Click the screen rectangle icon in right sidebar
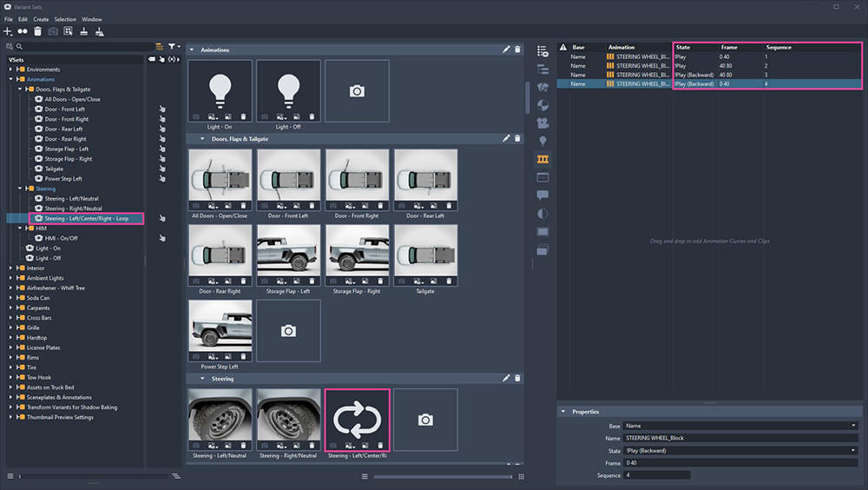This screenshot has height=490, width=868. tap(542, 232)
